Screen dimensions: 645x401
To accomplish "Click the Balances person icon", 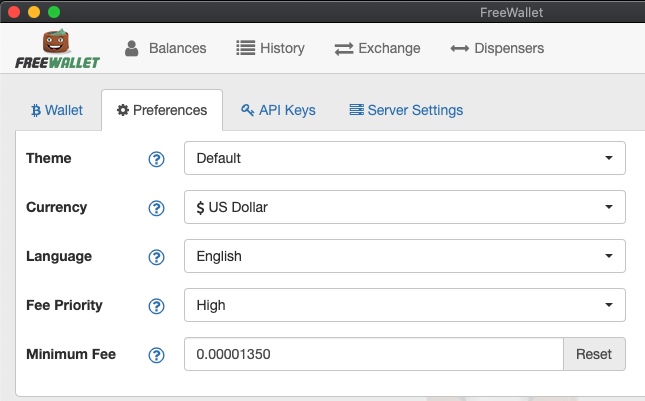I will point(132,48).
